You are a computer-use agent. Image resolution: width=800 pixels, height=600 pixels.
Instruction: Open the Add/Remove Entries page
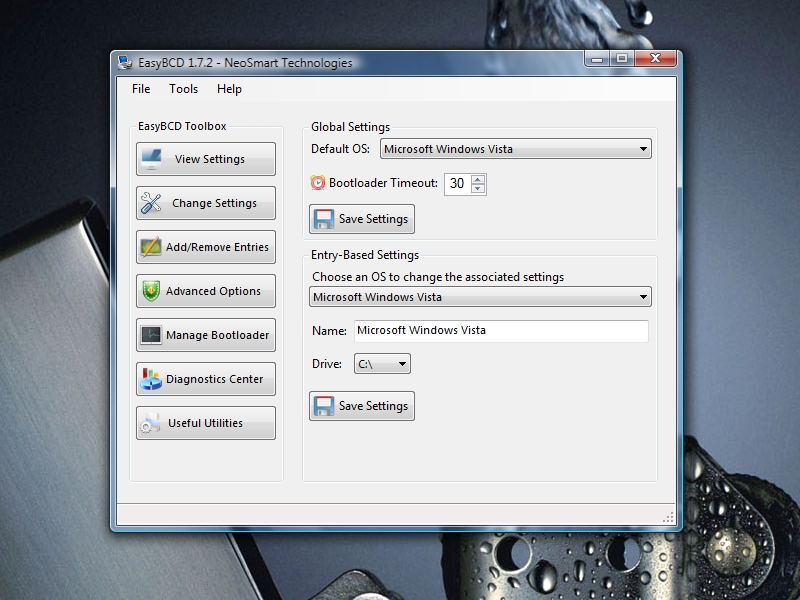[x=206, y=247]
